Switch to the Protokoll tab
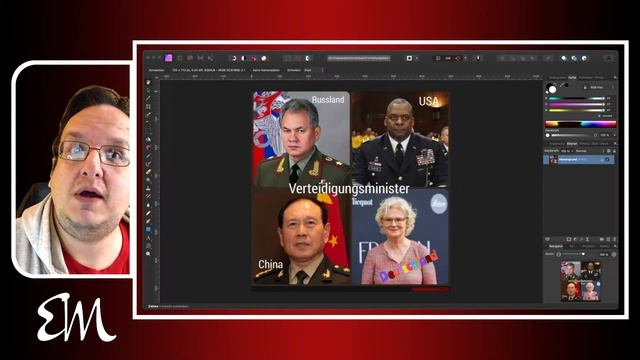The width and height of the screenshot is (640, 360). (x=588, y=246)
